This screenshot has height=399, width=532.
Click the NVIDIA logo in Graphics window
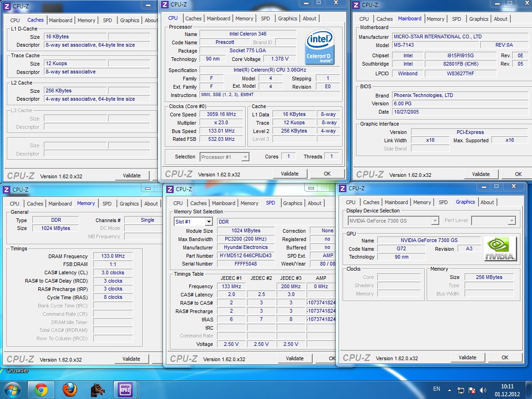500,249
